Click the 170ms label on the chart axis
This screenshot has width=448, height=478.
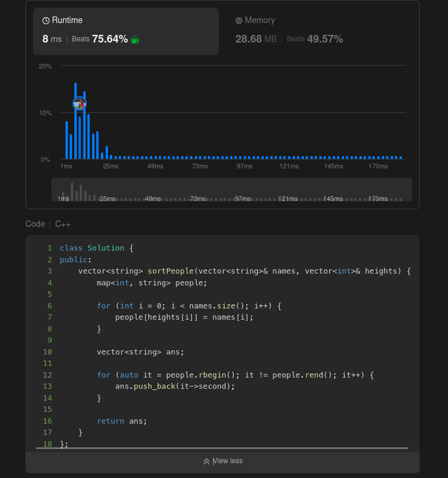[x=378, y=166]
